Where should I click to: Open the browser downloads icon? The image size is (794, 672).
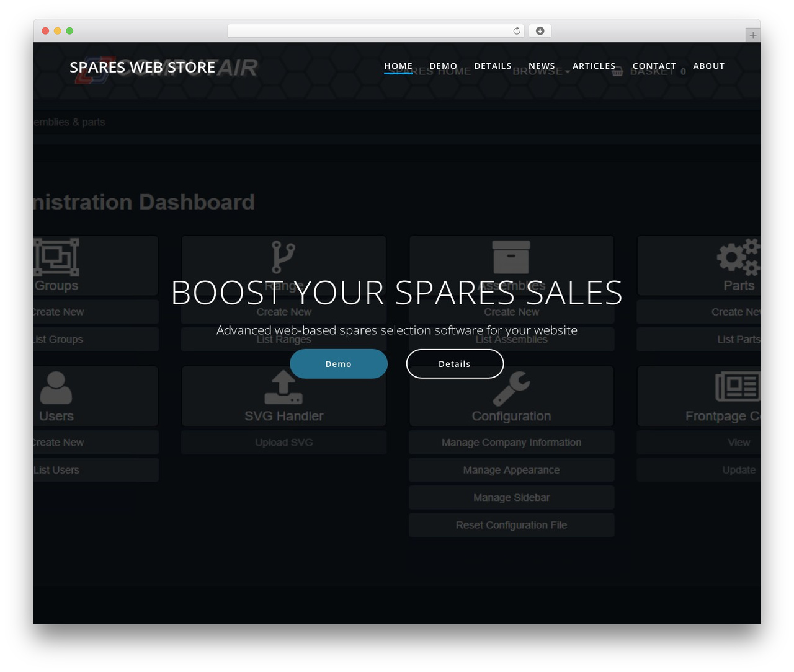pos(540,31)
